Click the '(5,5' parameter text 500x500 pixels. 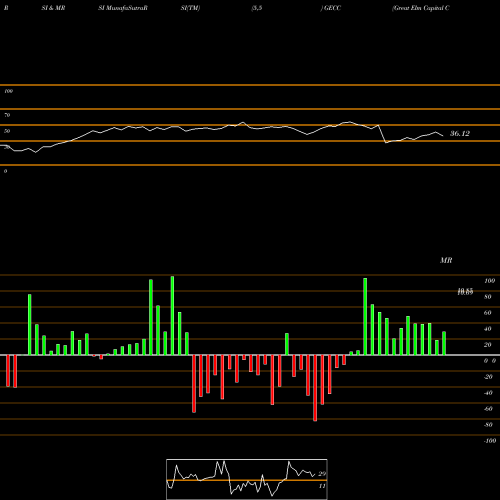tap(257, 8)
